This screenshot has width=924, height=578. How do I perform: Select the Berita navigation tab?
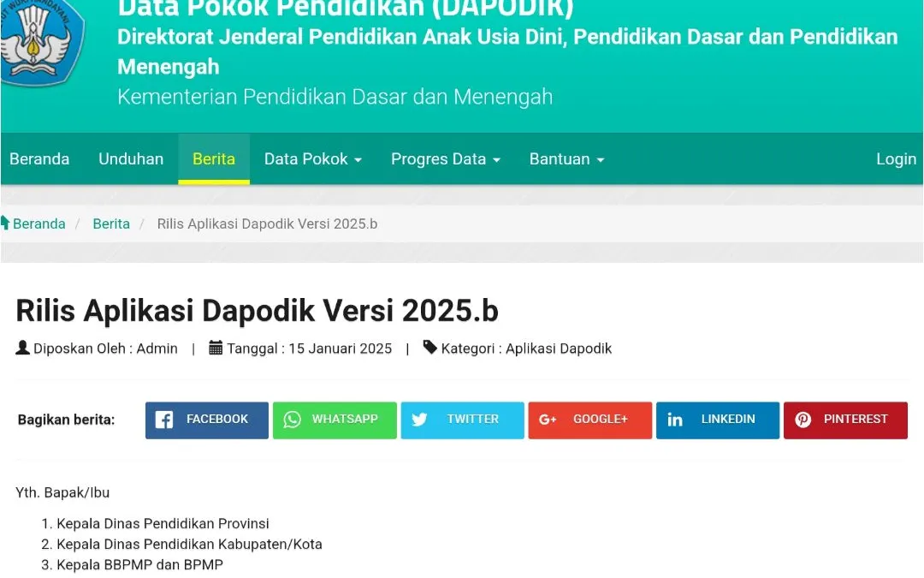tap(214, 158)
